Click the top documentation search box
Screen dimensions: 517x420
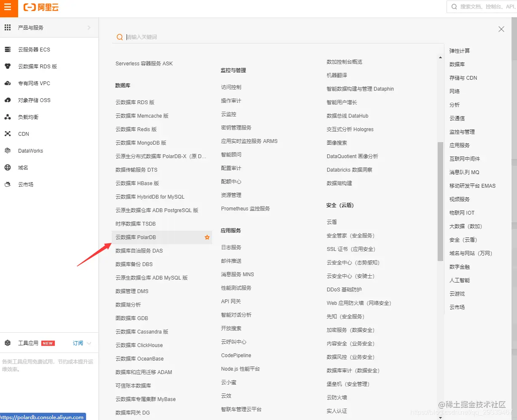[482, 7]
